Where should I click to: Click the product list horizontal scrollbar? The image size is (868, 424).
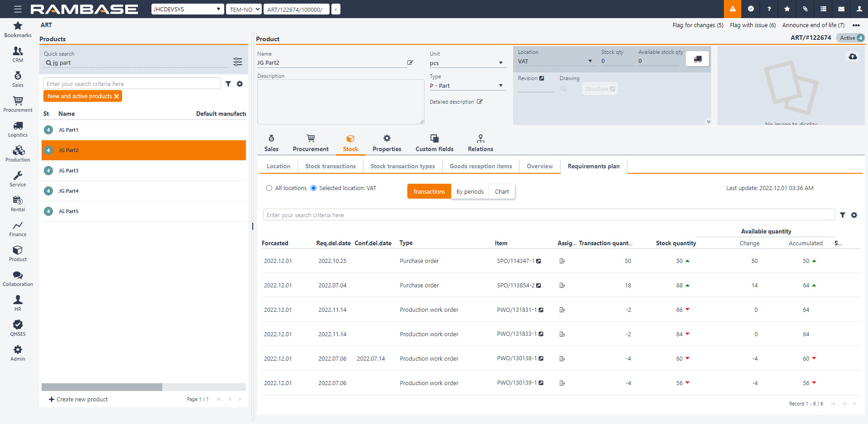coord(102,387)
